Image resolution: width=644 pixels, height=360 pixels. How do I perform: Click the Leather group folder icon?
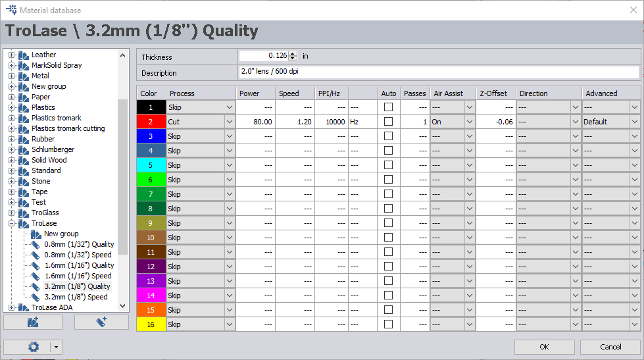point(24,55)
